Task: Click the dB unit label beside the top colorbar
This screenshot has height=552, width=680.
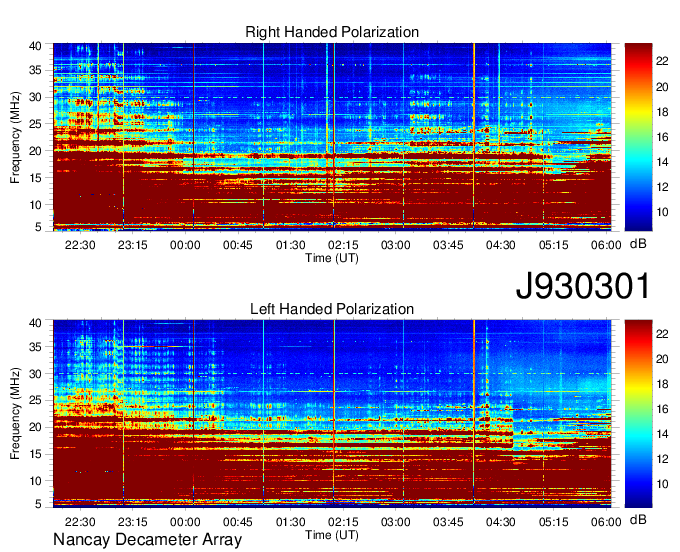Action: click(x=638, y=244)
